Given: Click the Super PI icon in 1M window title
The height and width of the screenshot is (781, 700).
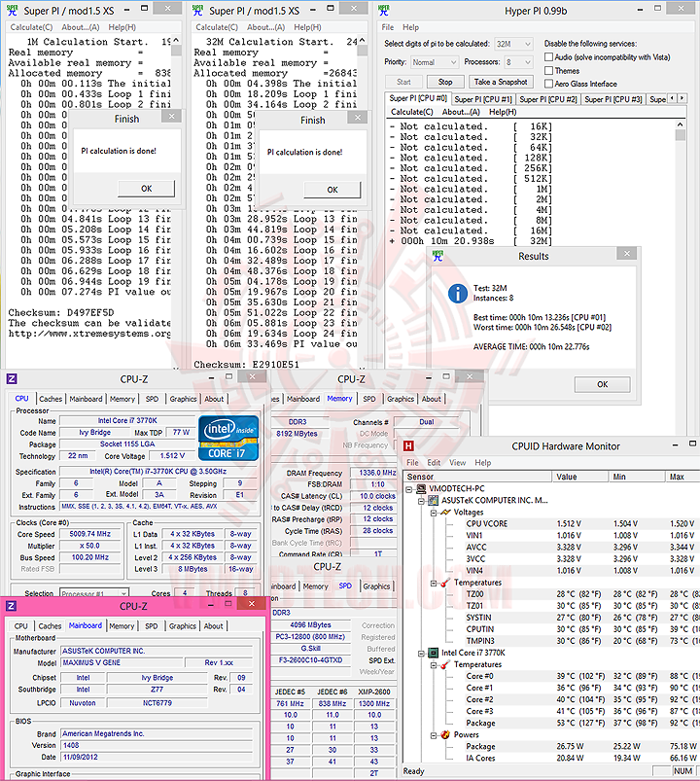Looking at the screenshot, I should click(x=13, y=10).
